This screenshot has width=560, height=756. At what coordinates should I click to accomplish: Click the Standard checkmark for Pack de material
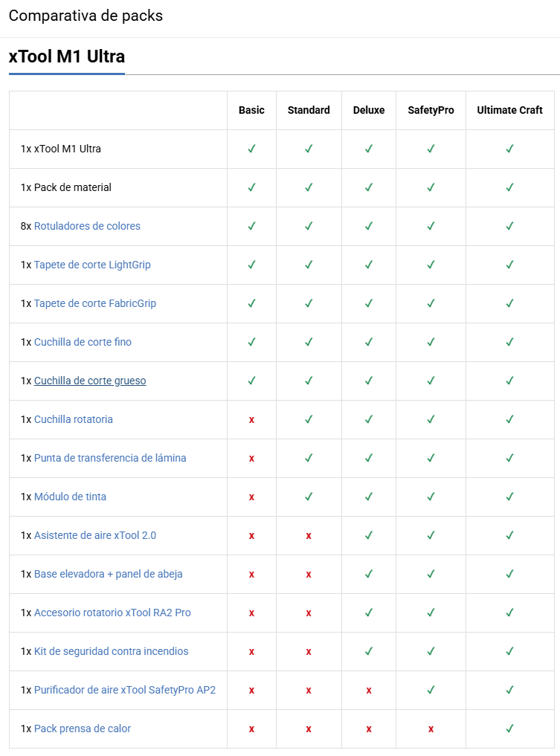coord(309,187)
